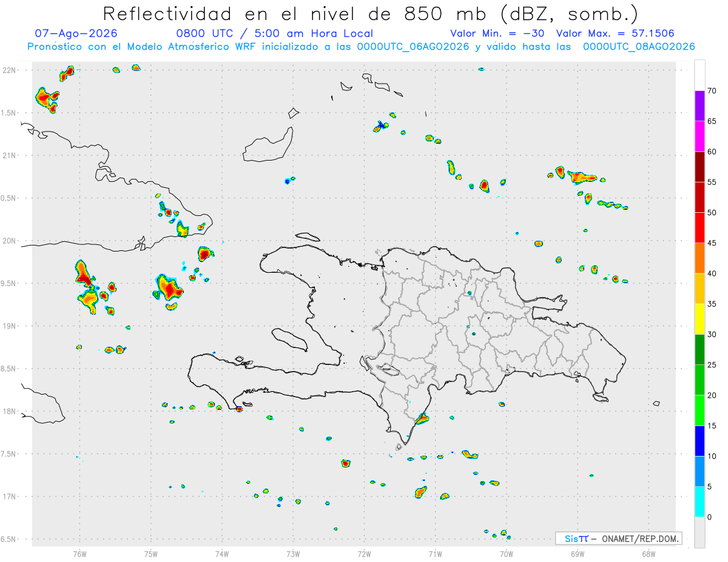Select the orange 40–45 dBZ colorbar segment
The height and width of the screenshot is (562, 728).
click(x=699, y=258)
